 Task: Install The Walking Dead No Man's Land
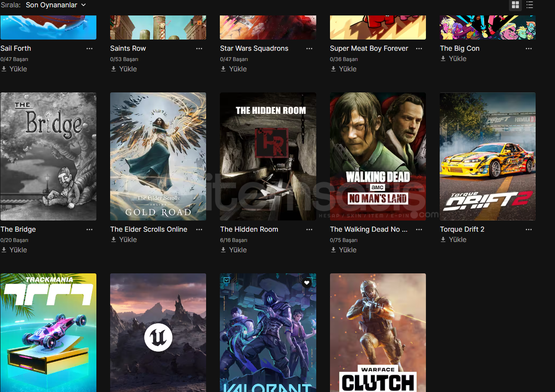click(x=344, y=250)
